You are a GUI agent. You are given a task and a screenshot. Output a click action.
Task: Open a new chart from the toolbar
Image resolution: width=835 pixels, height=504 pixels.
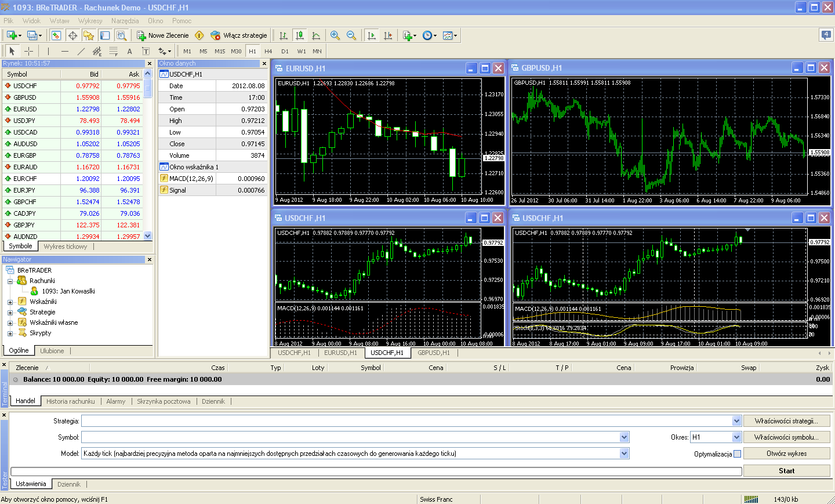tap(12, 35)
